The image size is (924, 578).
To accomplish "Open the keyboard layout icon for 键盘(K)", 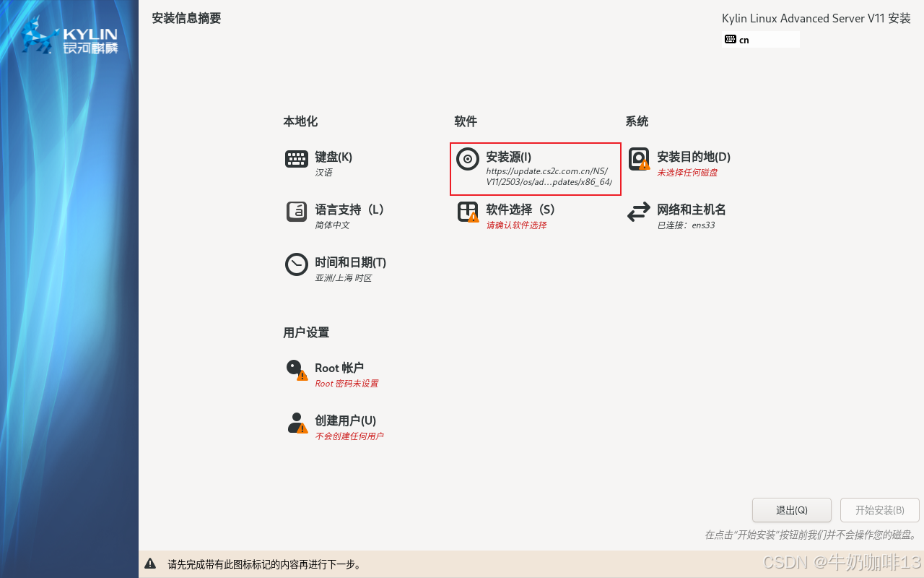I will pos(297,159).
